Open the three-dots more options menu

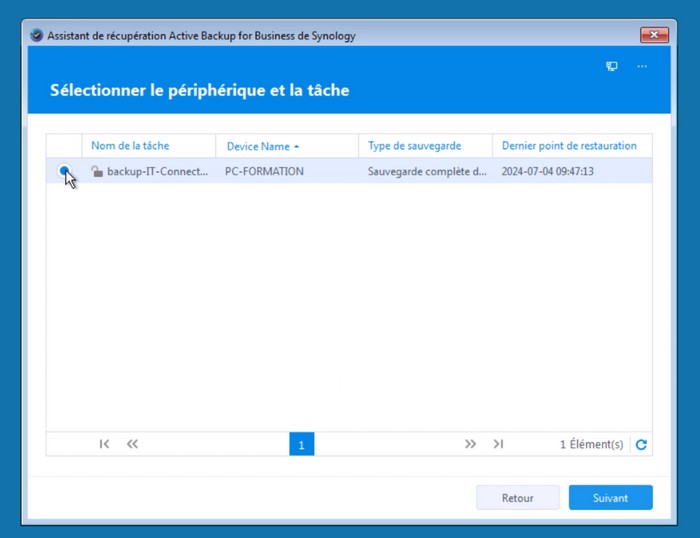coord(642,67)
